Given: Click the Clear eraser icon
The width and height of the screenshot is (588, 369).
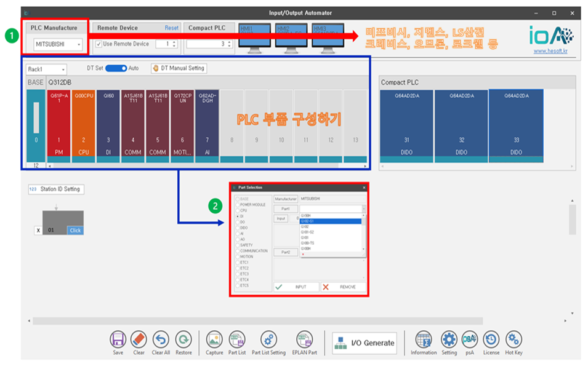Looking at the screenshot, I should (x=139, y=339).
